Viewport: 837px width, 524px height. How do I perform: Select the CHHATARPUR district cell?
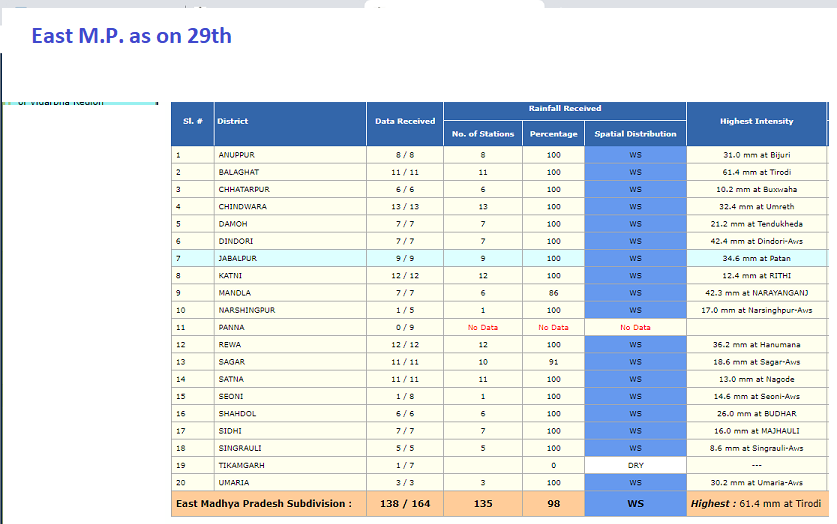click(x=290, y=189)
